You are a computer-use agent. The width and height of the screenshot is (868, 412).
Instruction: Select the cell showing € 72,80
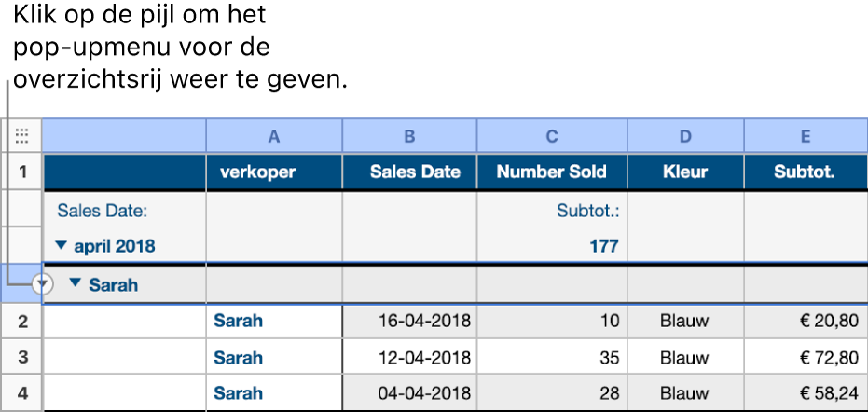click(806, 358)
